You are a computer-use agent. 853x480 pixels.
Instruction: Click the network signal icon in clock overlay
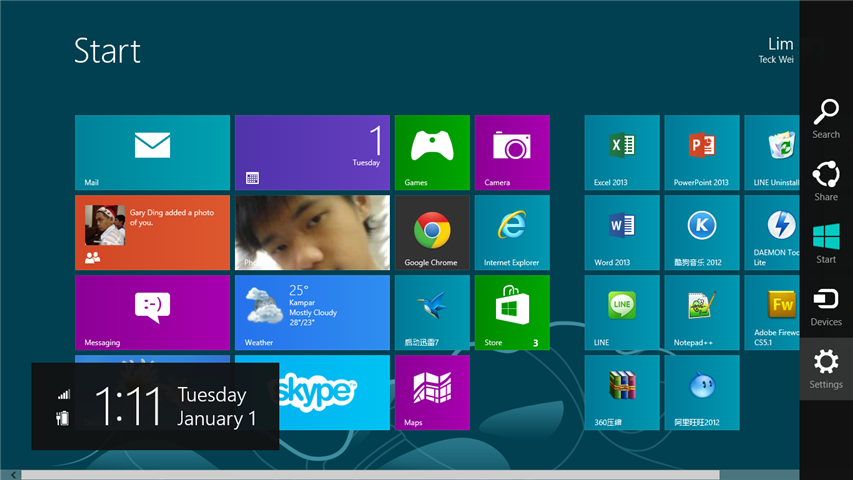(x=64, y=395)
